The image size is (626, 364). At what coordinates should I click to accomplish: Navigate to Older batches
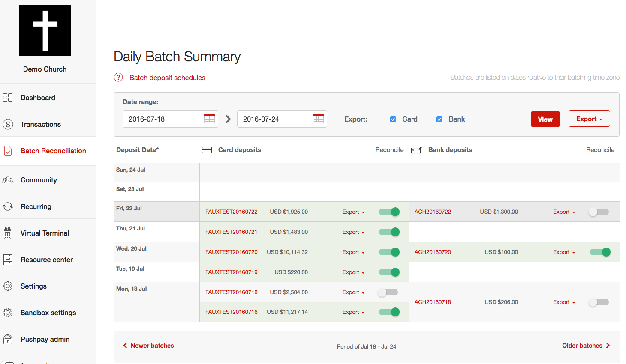[586, 346]
